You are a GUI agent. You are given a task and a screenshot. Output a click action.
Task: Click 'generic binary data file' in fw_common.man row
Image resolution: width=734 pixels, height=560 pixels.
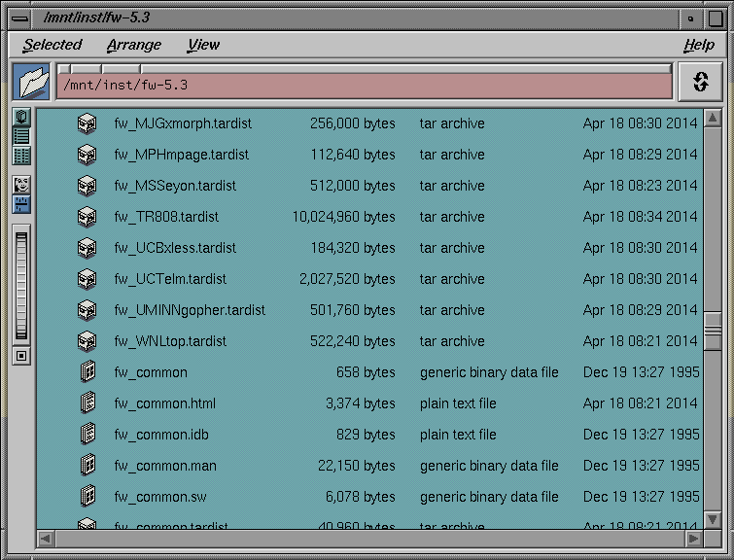click(x=489, y=466)
